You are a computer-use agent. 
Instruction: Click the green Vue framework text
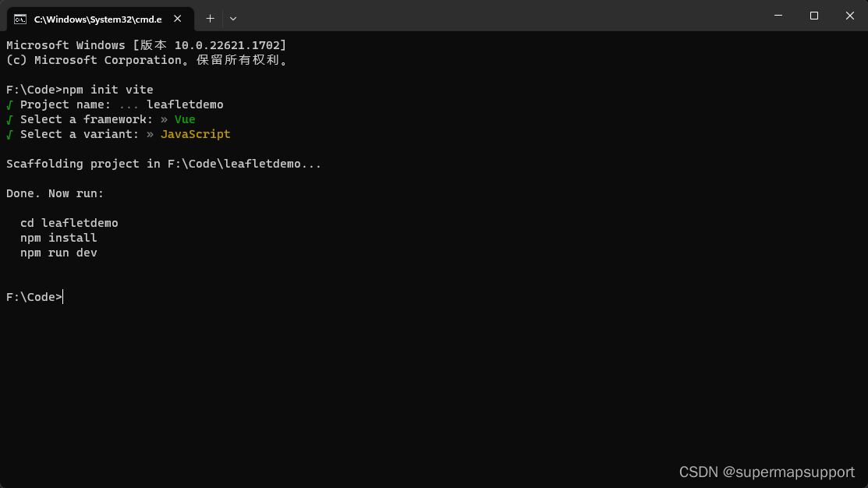click(x=184, y=118)
